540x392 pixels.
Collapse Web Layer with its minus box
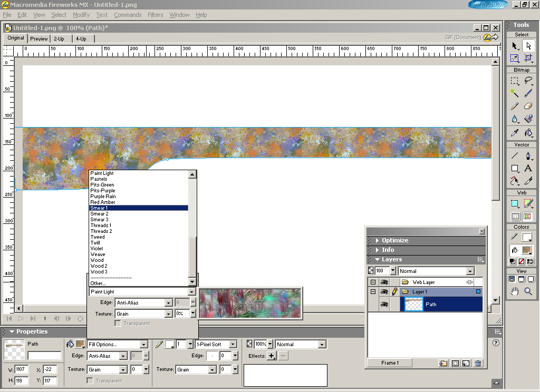pyautogui.click(x=373, y=282)
